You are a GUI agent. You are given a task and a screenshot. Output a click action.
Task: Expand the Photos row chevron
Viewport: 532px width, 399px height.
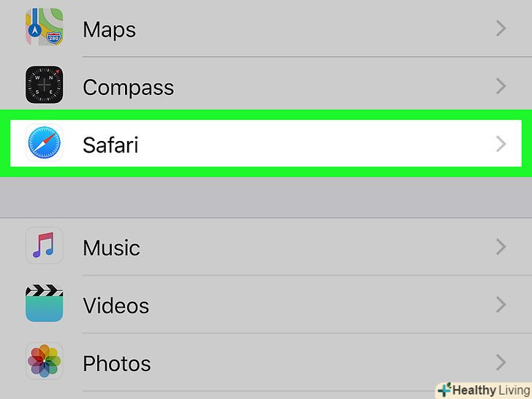[501, 362]
